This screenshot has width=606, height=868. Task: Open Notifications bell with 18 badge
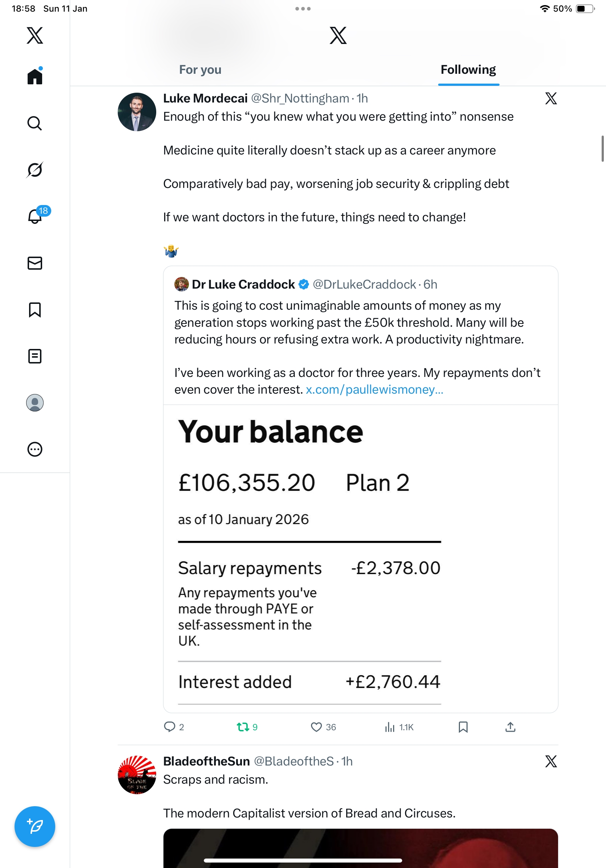[x=35, y=217]
